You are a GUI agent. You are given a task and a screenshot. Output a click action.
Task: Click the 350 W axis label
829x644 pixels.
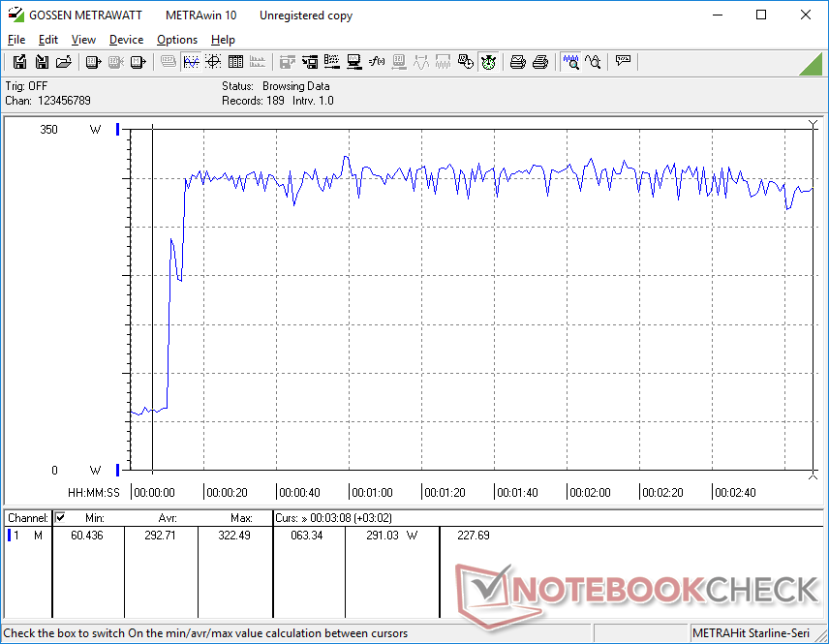click(x=71, y=130)
